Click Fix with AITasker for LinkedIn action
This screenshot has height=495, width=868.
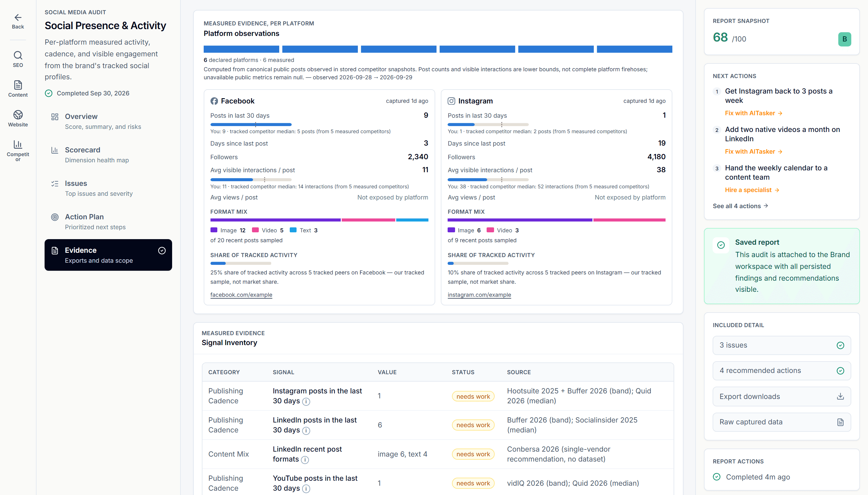[753, 151]
